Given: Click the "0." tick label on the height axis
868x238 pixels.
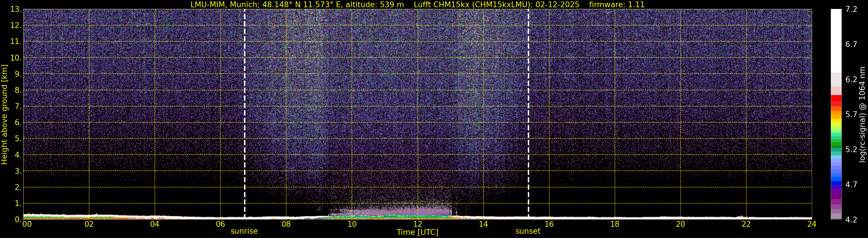Looking at the screenshot, I should click(18, 220).
